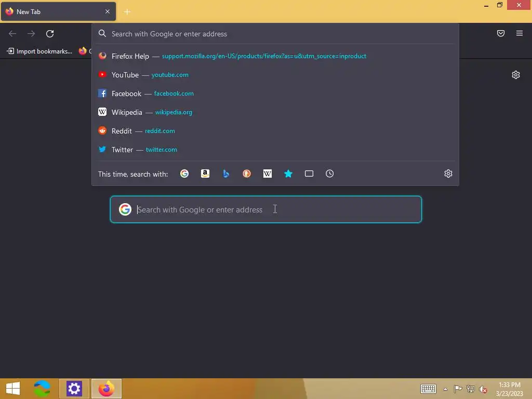
Task: Select the New Tab tab
Action: click(58, 11)
